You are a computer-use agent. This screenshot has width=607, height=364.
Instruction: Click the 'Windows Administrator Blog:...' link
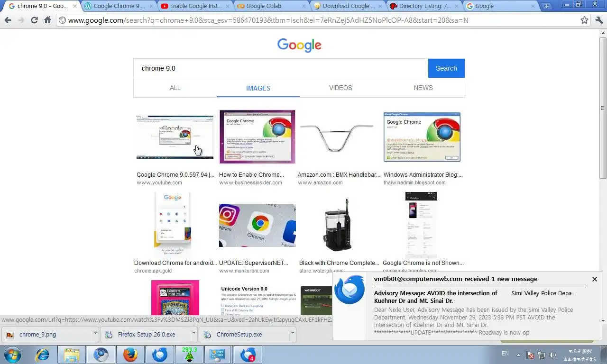[x=423, y=175]
